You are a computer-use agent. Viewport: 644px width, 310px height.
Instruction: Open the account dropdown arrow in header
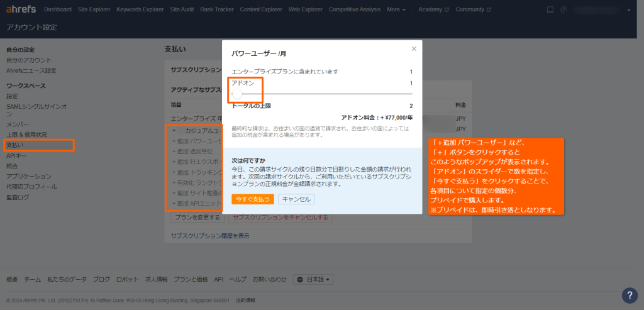click(x=629, y=10)
